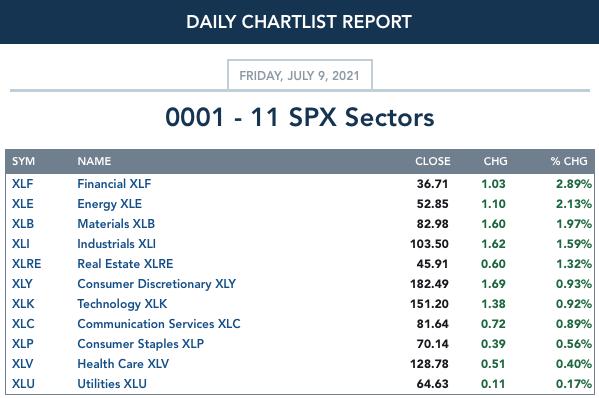Select Consumer Staples XLP link
This screenshot has width=599, height=398.
pos(141,344)
